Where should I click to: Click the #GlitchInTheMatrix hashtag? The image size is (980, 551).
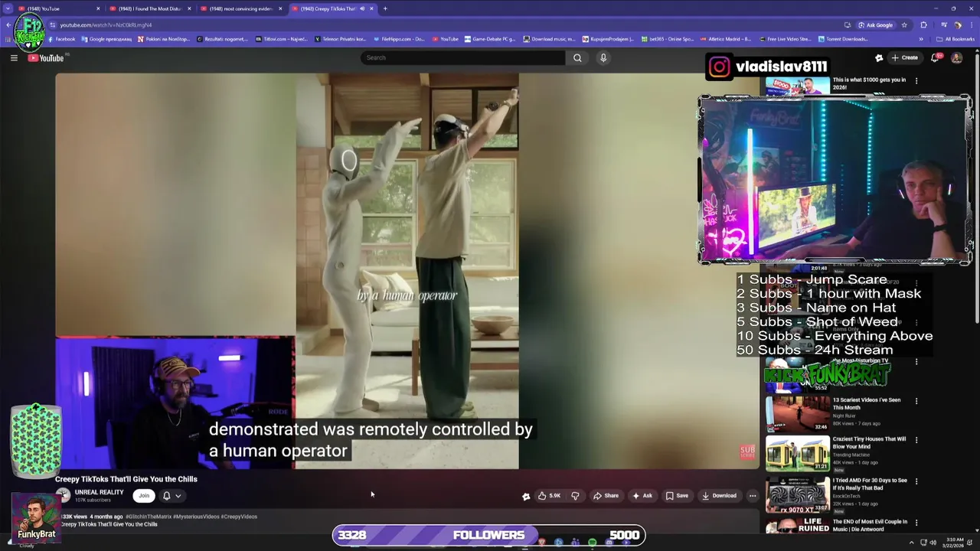[149, 517]
